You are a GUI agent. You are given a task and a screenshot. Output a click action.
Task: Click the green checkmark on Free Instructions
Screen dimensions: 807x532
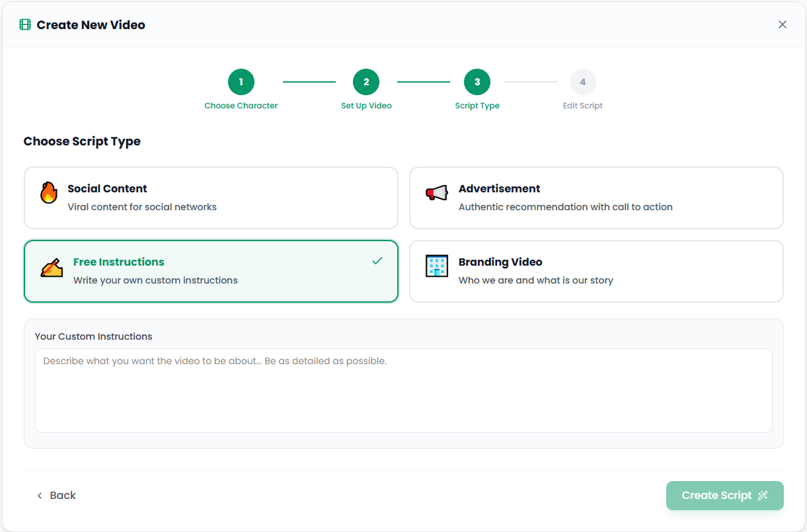[377, 261]
